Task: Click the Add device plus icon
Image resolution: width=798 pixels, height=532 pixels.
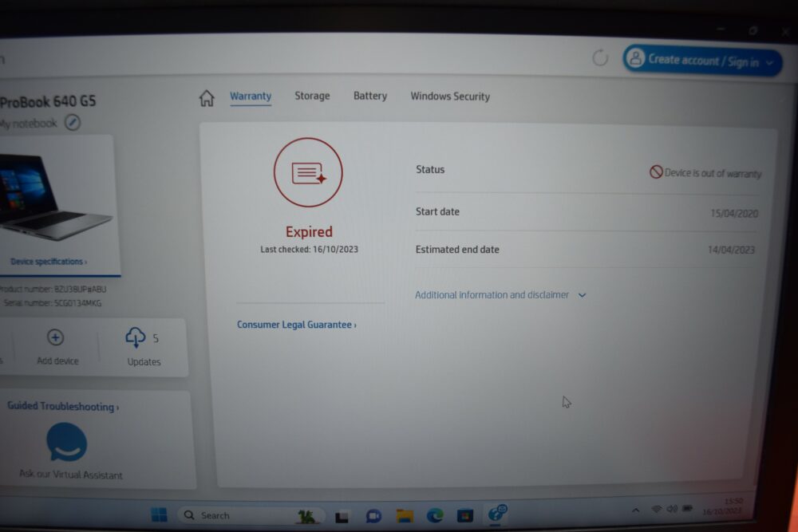Action: [x=56, y=337]
